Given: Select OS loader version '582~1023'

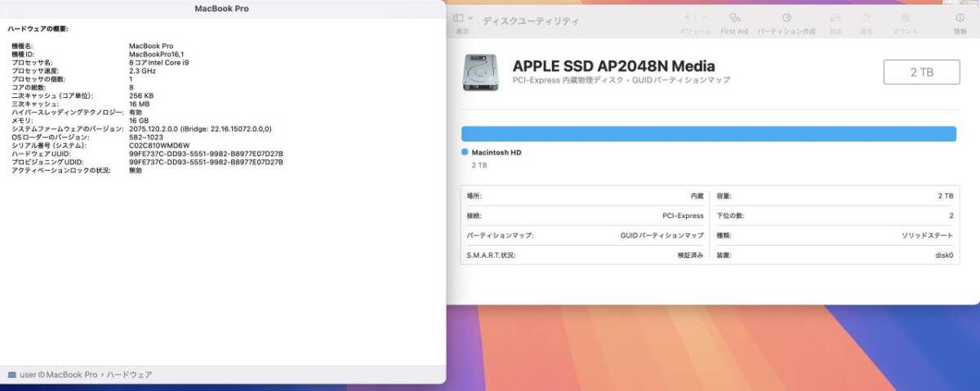Looking at the screenshot, I should click(x=145, y=137).
